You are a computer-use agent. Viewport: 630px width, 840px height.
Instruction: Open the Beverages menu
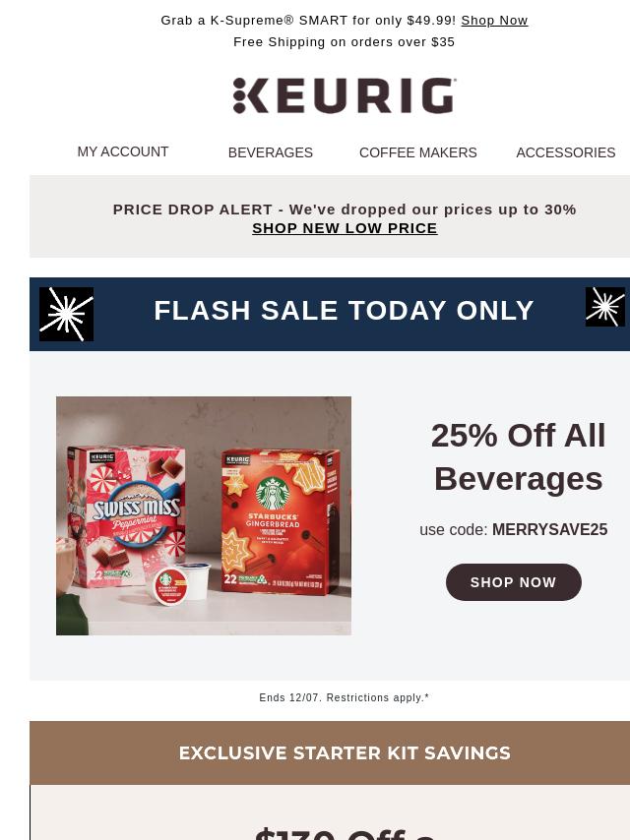[271, 152]
